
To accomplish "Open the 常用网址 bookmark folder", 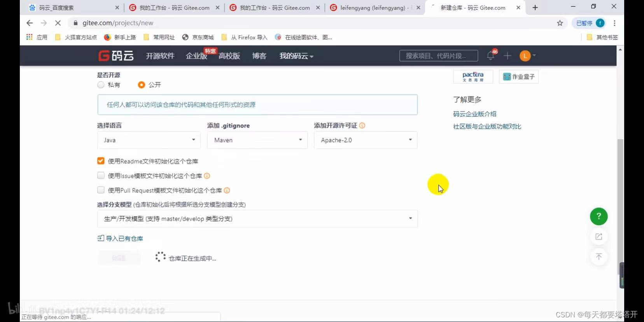I will pos(159,37).
